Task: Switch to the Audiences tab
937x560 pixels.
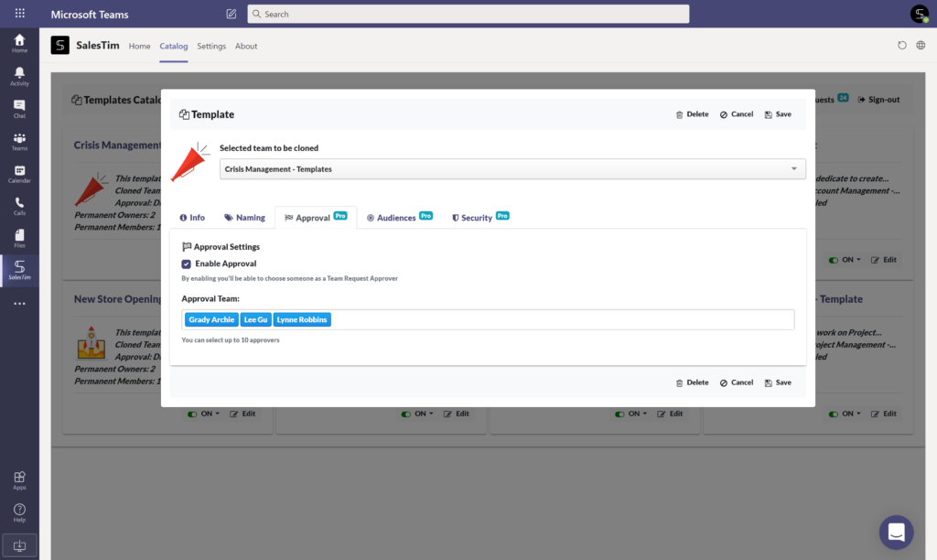Action: pyautogui.click(x=399, y=218)
